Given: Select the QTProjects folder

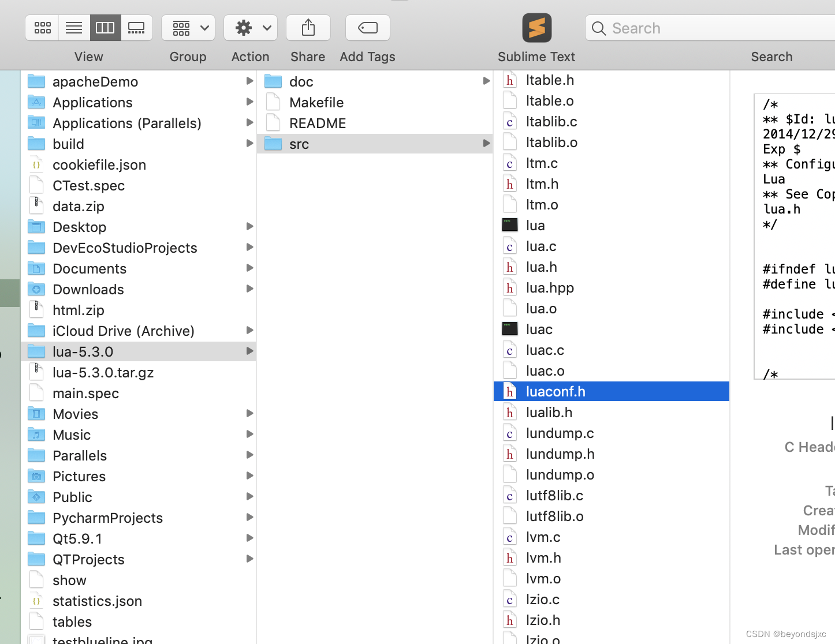Looking at the screenshot, I should (139, 559).
